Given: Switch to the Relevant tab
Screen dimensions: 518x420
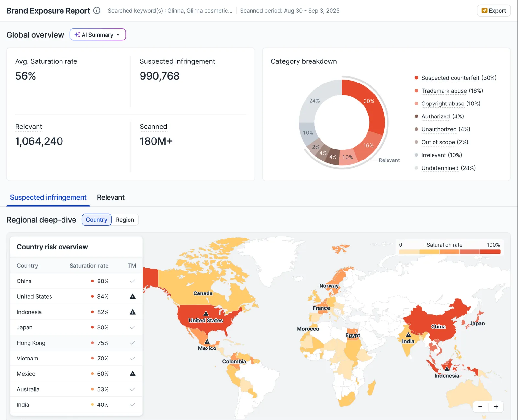Looking at the screenshot, I should pos(111,197).
